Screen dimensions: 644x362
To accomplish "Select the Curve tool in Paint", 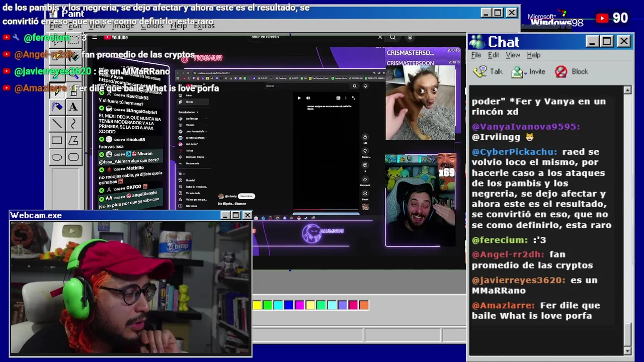I will click(73, 124).
